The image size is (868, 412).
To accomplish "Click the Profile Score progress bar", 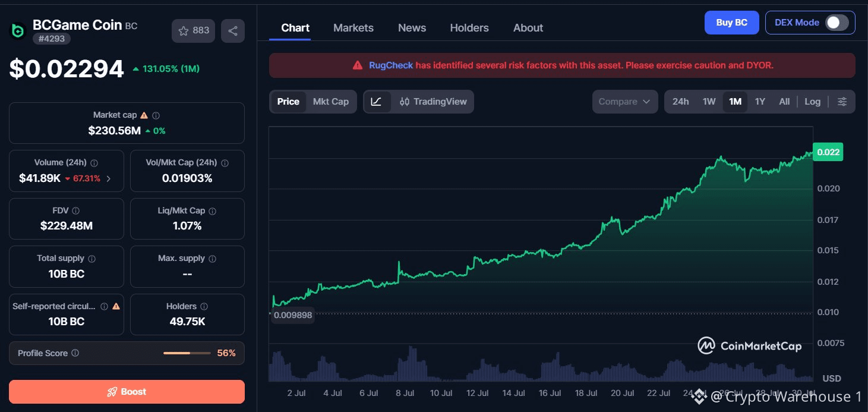I will point(187,353).
